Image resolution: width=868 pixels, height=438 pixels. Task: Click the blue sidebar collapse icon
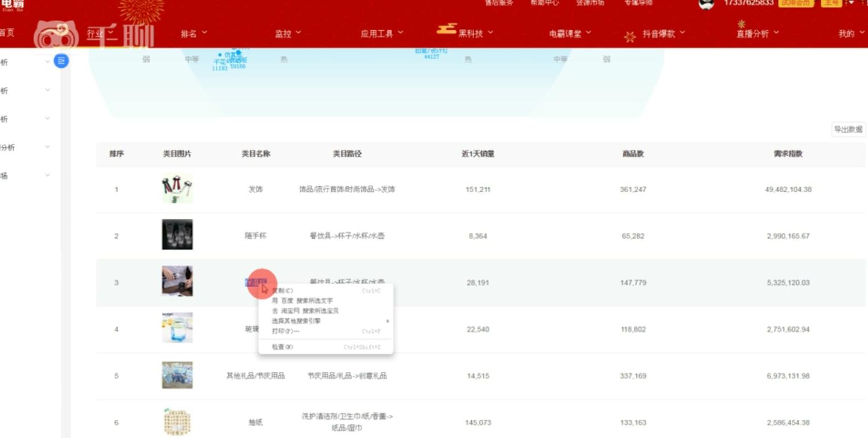(61, 60)
